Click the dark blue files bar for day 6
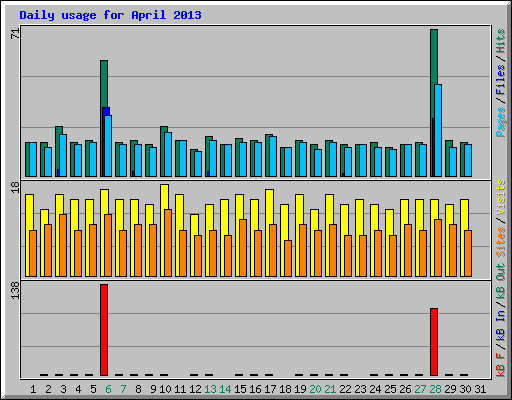 pyautogui.click(x=106, y=111)
